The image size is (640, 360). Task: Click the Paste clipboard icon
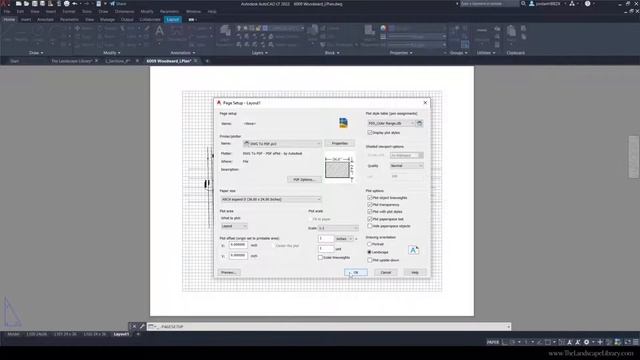511,31
